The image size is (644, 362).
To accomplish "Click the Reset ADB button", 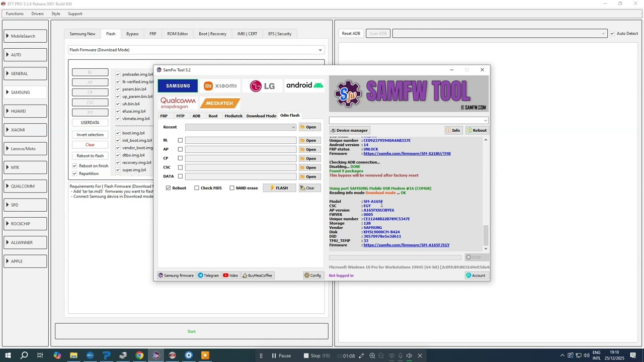I will pos(351,34).
